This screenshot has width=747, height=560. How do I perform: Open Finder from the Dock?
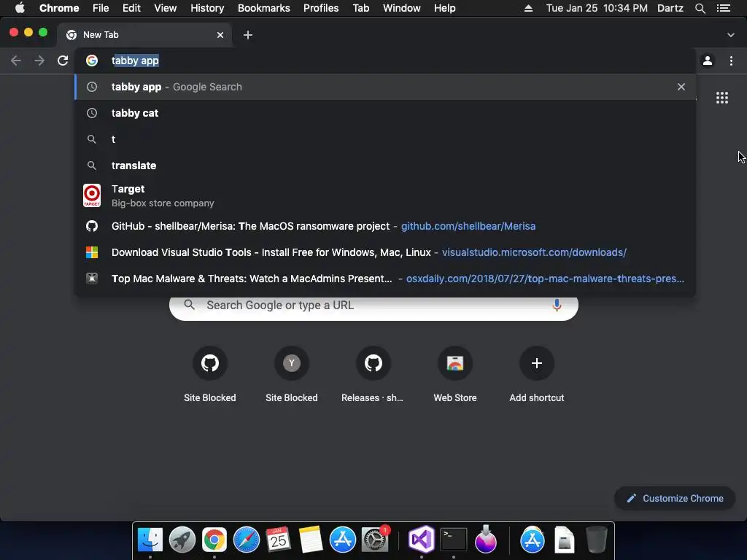click(x=150, y=540)
